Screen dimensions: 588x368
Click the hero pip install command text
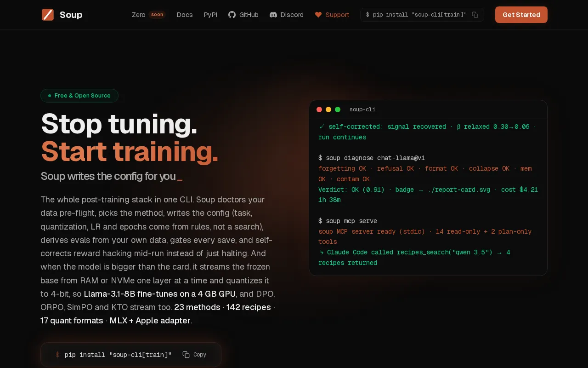pos(118,355)
